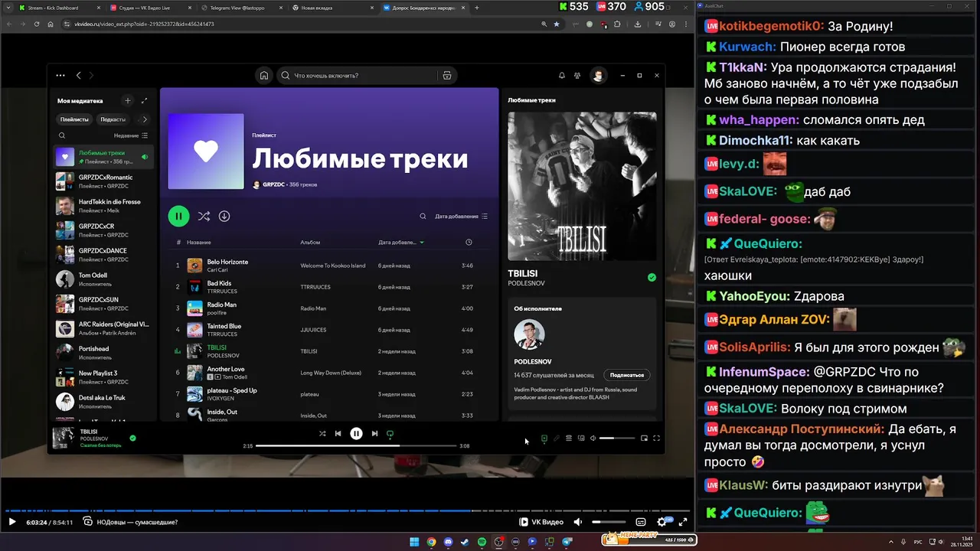Search within Любимые треки playlist
This screenshot has width=980, height=551.
tap(423, 217)
